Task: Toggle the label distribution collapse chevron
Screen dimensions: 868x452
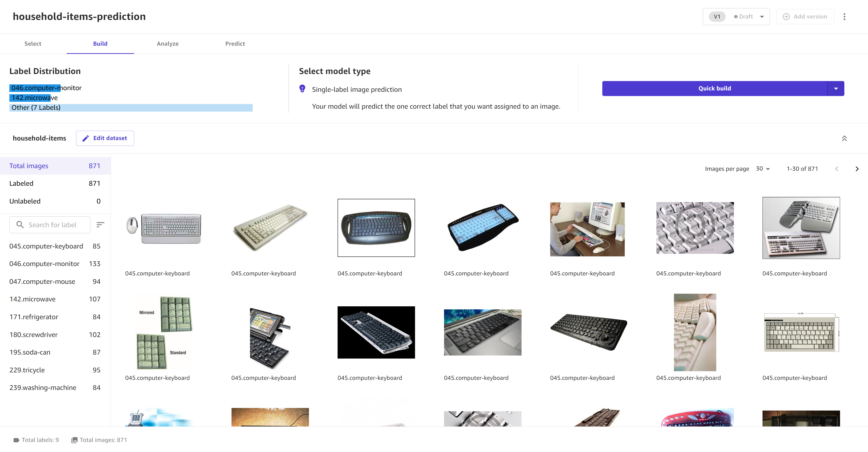Action: pyautogui.click(x=844, y=138)
